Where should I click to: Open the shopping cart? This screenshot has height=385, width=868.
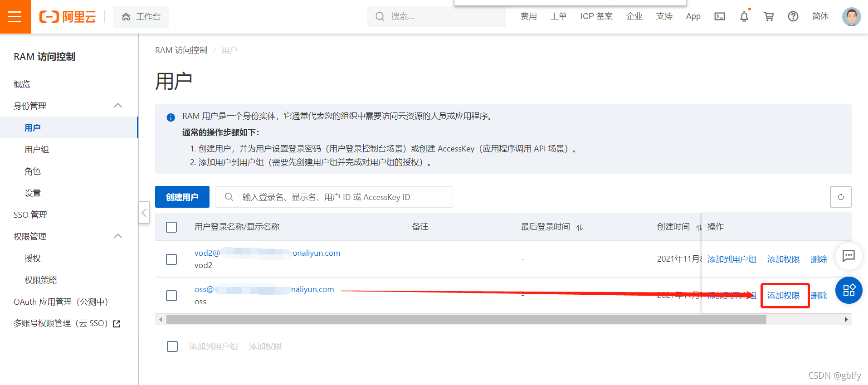point(769,17)
